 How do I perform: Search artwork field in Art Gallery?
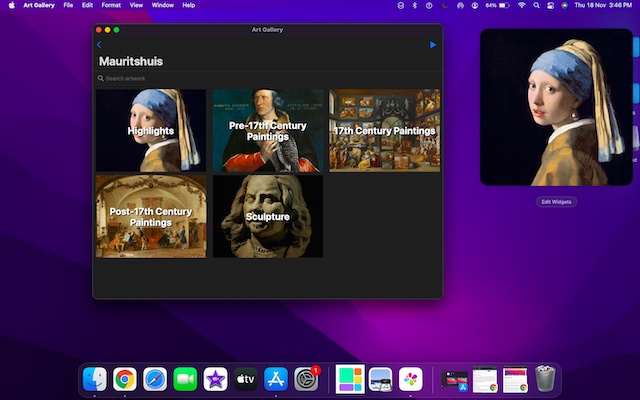tap(268, 78)
